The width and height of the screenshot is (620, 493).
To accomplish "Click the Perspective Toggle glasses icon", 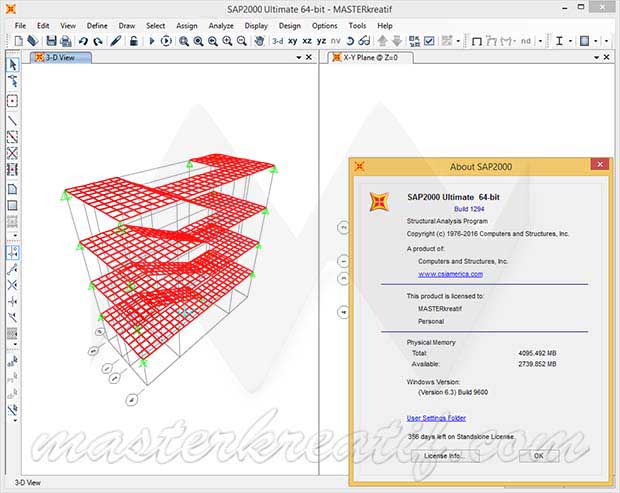I will pyautogui.click(x=364, y=41).
